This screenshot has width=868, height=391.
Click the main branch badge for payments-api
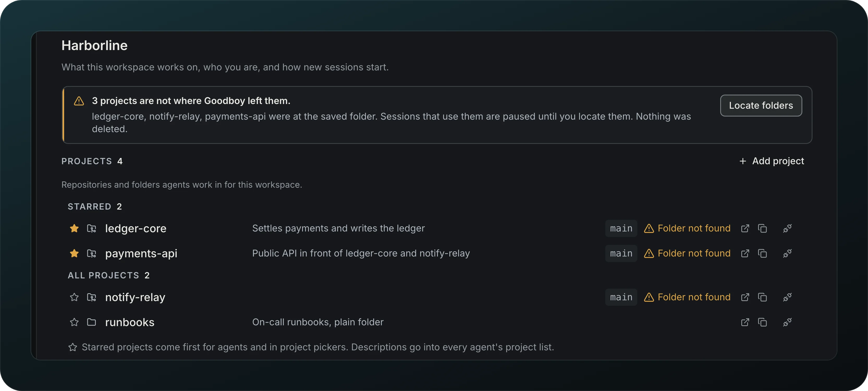[621, 253]
